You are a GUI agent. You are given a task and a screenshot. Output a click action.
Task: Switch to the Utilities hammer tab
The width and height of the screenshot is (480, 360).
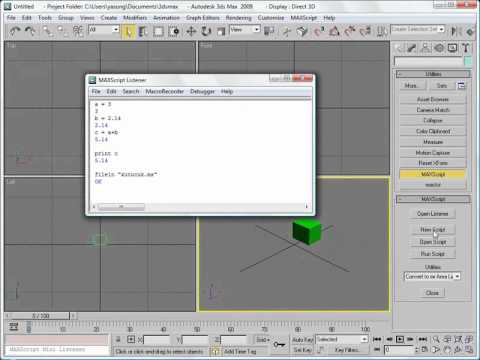(x=466, y=48)
